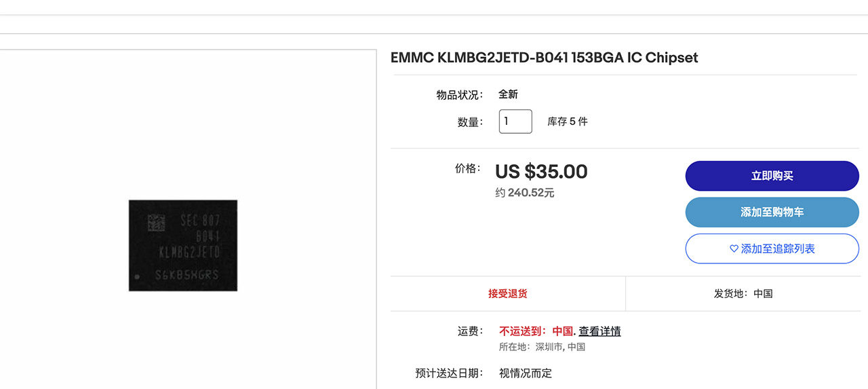Click the 接受退货 returns accepted text
868x389 pixels.
(507, 294)
